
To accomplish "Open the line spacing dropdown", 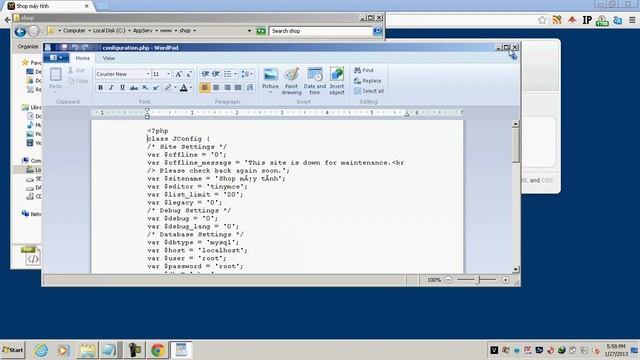I will click(x=247, y=74).
